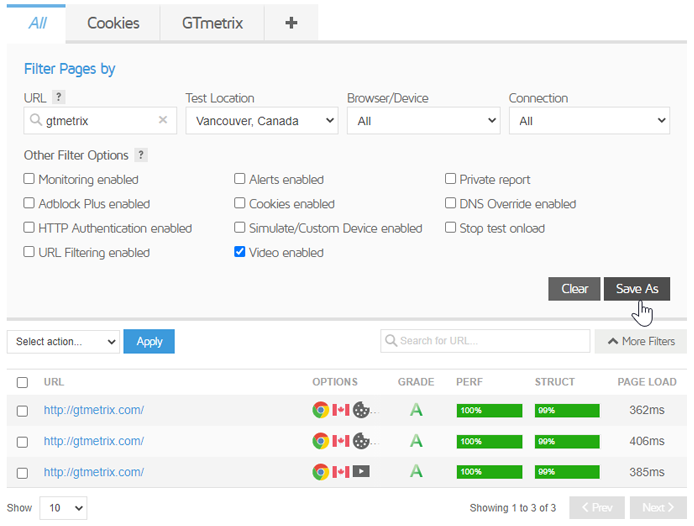This screenshot has height=526, width=694.
Task: Select the row with 385ms page load
Action: coord(22,473)
